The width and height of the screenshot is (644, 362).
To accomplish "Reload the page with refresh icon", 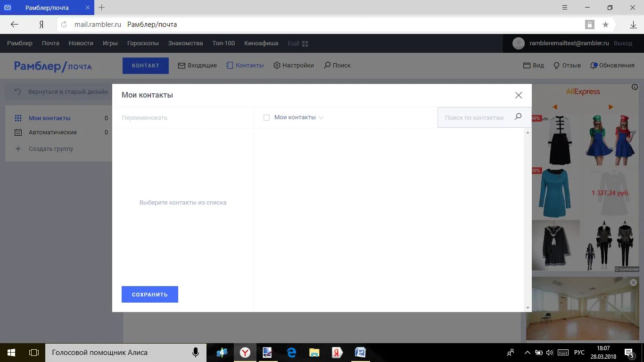I will tap(64, 25).
